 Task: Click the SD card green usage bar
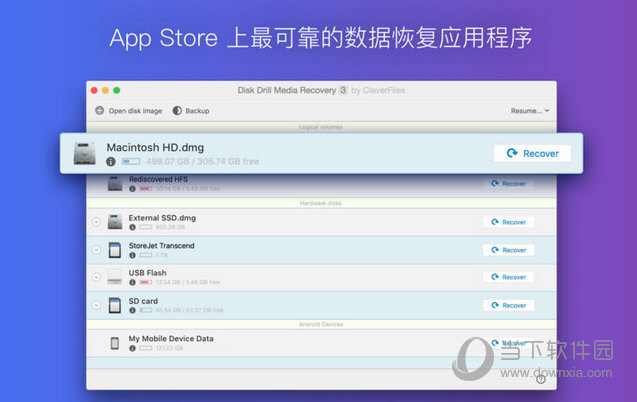[146, 311]
